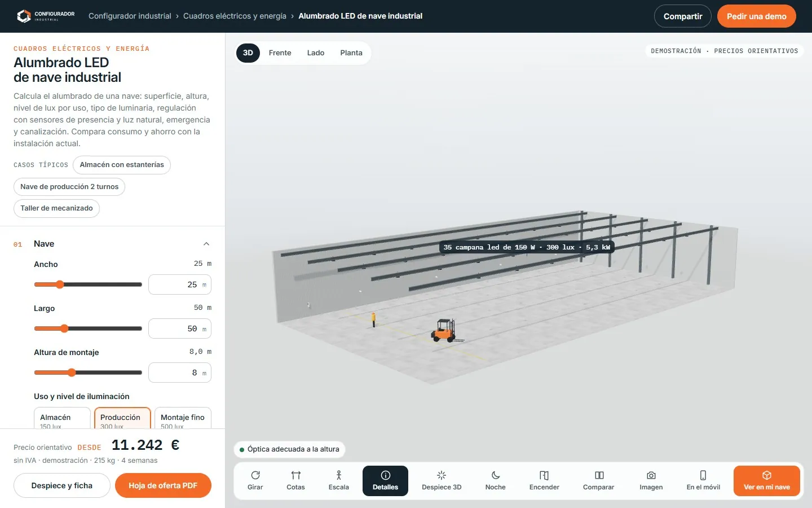Viewport: 812px width, 508px height.
Task: Click the Configurador Industrial logo
Action: pyautogui.click(x=46, y=16)
